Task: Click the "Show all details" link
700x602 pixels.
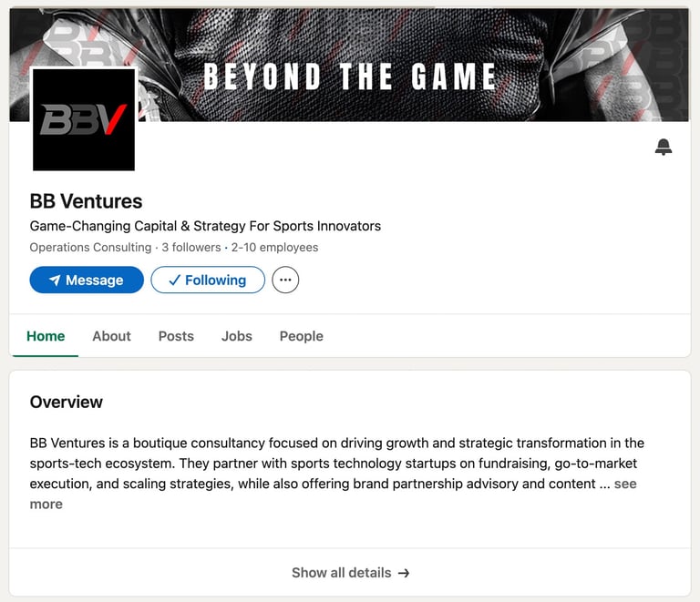Action: tap(350, 573)
